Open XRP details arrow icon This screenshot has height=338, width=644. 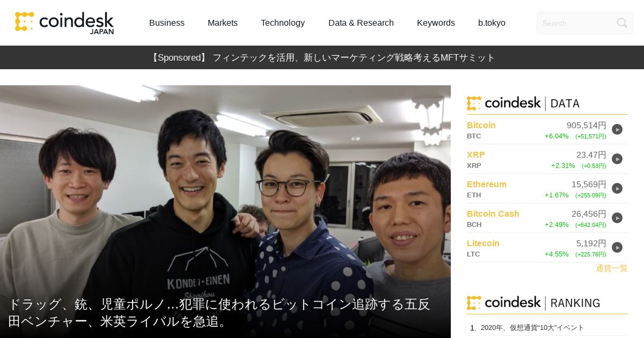click(x=617, y=159)
